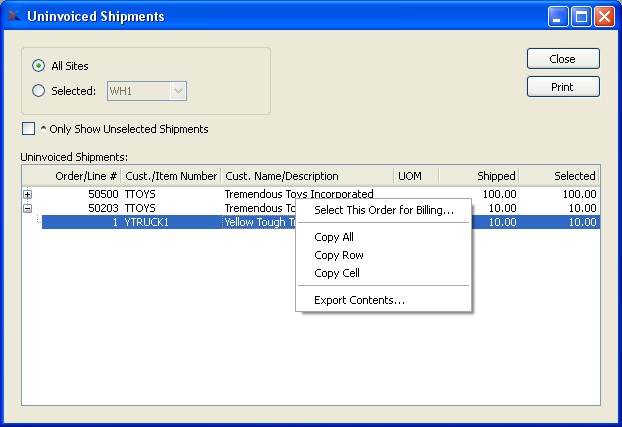Screen dimensions: 622x427
Task: Choose Select This Order for Billing
Action: click(x=383, y=210)
